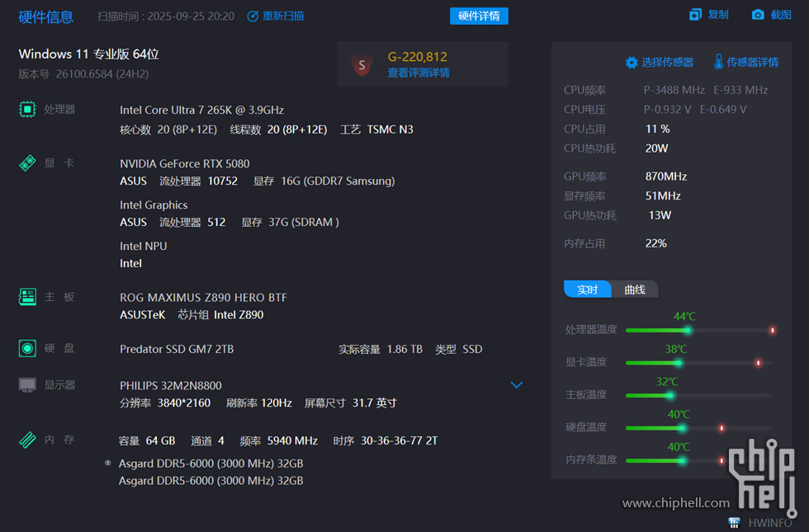Click the red S rank shield badge

pyautogui.click(x=362, y=65)
